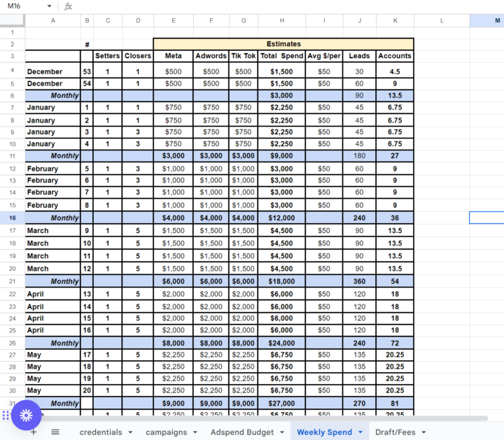Click the Accounts header cell
This screenshot has height=440, width=504.
(395, 56)
